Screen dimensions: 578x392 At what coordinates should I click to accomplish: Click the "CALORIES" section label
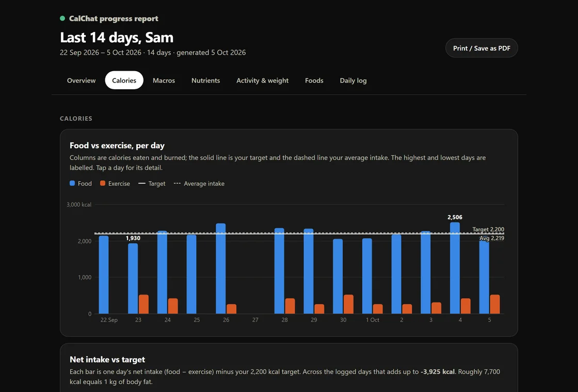[x=76, y=118]
